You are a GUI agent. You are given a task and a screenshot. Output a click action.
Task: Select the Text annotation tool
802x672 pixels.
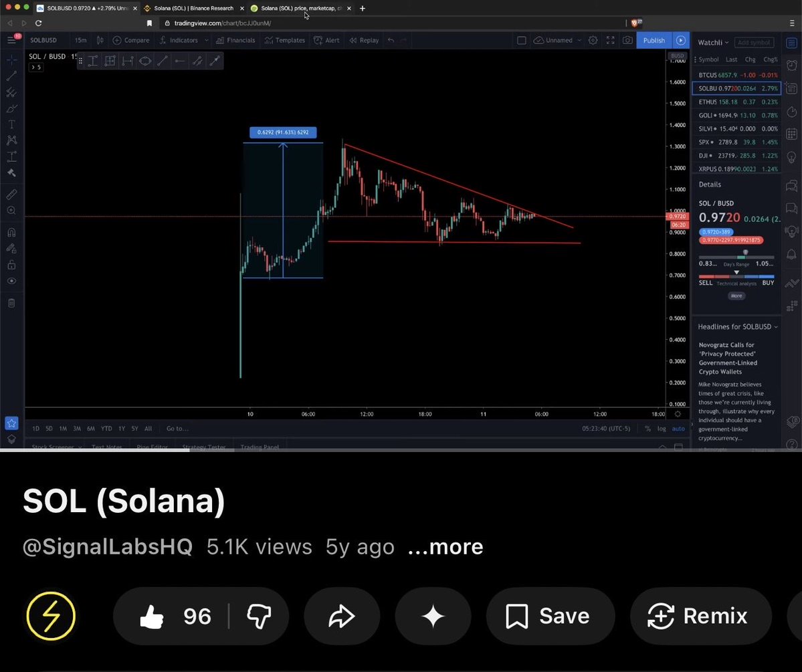[x=11, y=124]
